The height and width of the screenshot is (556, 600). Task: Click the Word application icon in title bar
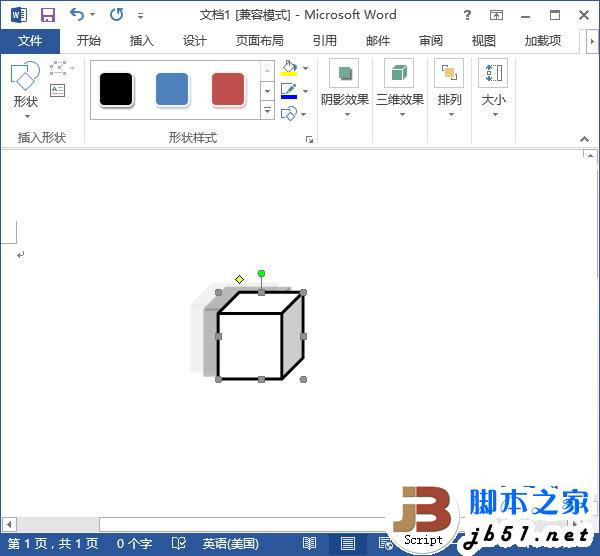click(x=18, y=15)
